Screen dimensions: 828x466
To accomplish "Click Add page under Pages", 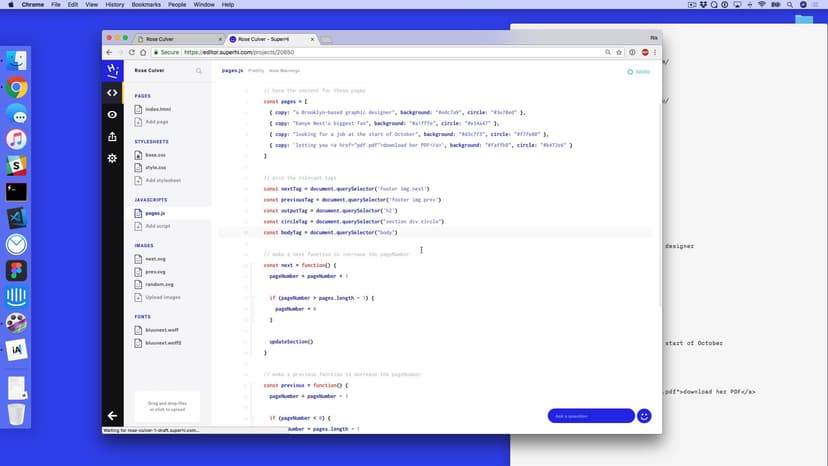I will coord(157,122).
